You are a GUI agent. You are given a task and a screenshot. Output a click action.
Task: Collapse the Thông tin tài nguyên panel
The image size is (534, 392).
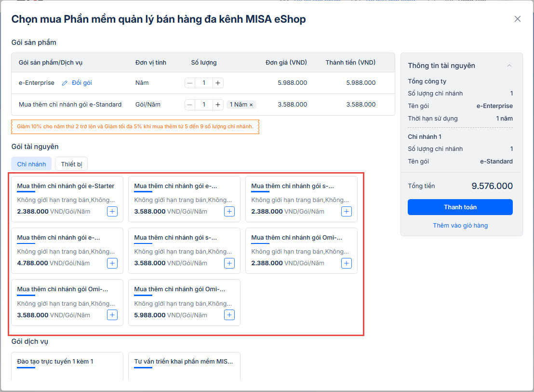509,66
